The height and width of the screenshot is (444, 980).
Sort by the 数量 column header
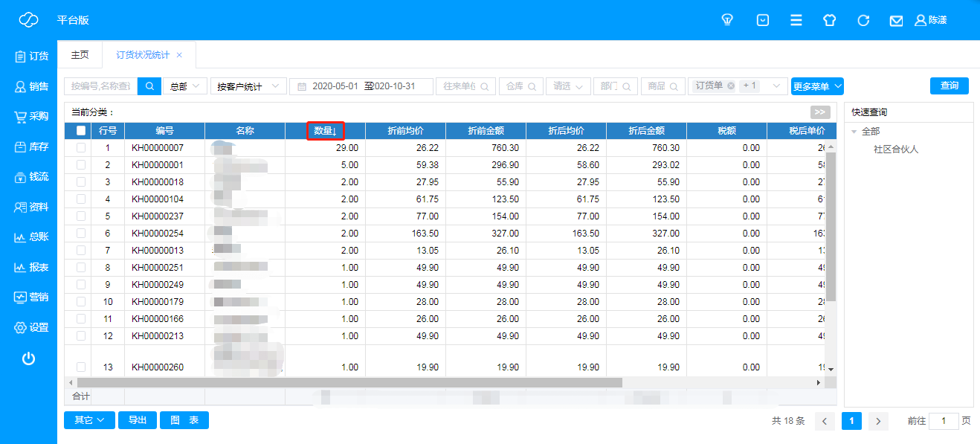(x=325, y=130)
